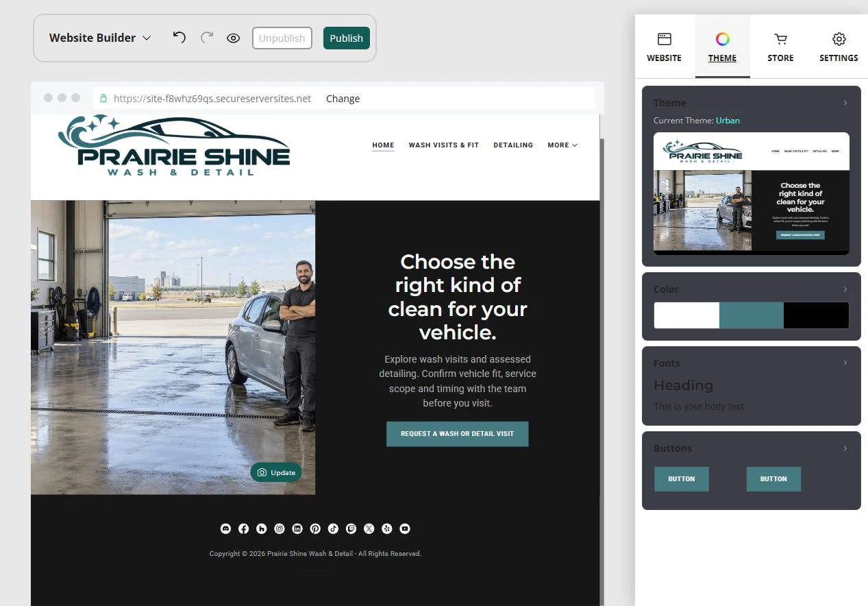Expand the Theme section chevron

pos(845,103)
